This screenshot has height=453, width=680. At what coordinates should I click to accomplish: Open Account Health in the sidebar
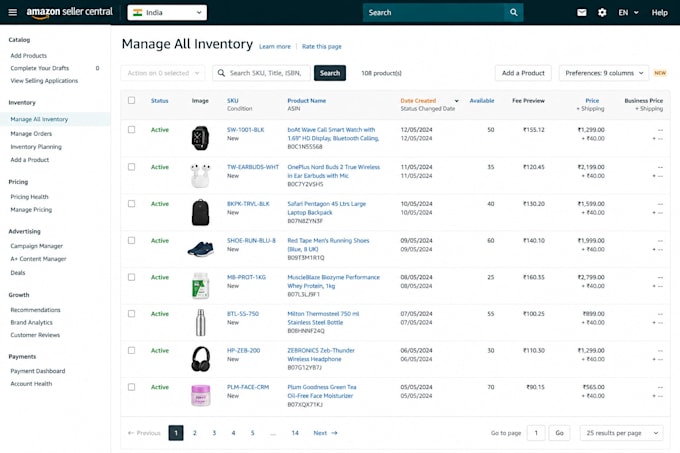(x=31, y=384)
